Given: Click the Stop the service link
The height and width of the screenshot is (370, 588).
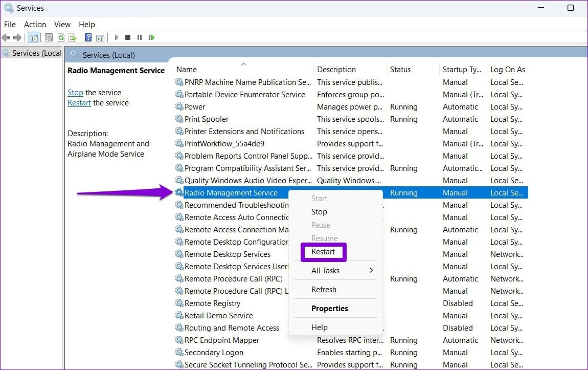Looking at the screenshot, I should (75, 93).
